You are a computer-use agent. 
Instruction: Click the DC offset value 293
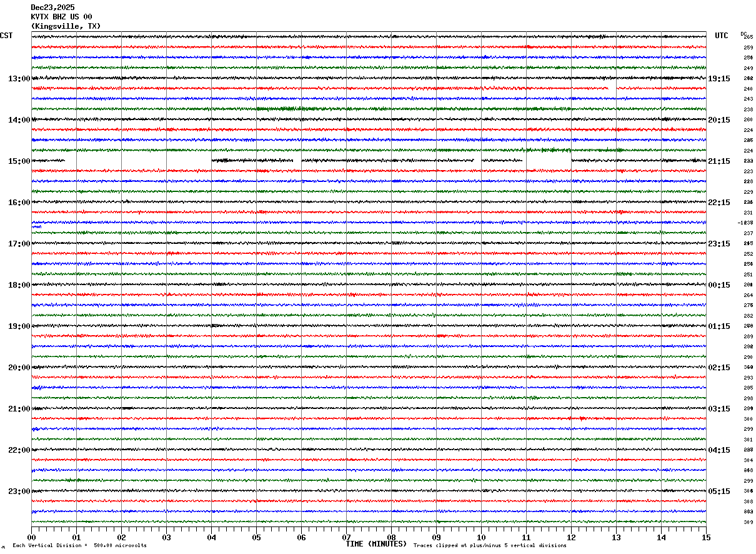748,378
